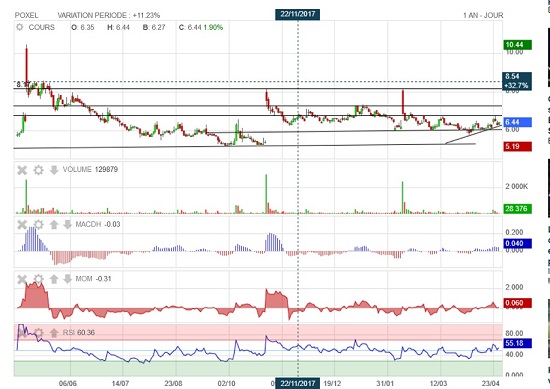Click the VARIATION PERIODE +11.23% label
This screenshot has height=389, width=550.
[109, 15]
